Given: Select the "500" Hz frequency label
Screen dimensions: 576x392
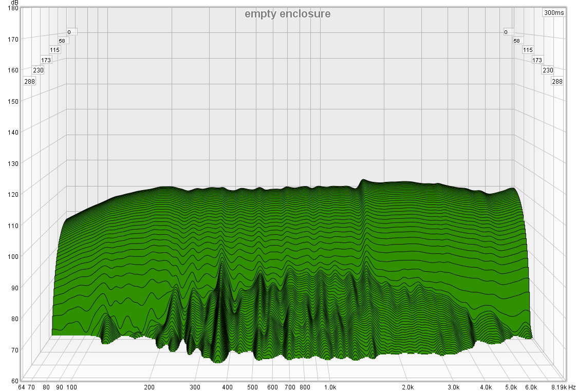Looking at the screenshot, I should point(252,387).
